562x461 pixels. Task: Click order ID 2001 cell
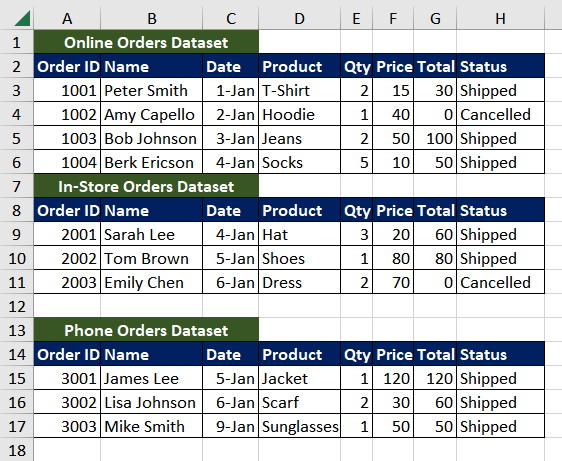click(x=67, y=234)
